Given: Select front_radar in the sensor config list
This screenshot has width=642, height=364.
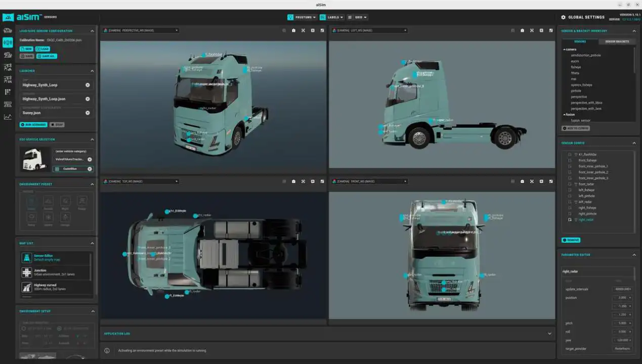Looking at the screenshot, I should coord(586,184).
